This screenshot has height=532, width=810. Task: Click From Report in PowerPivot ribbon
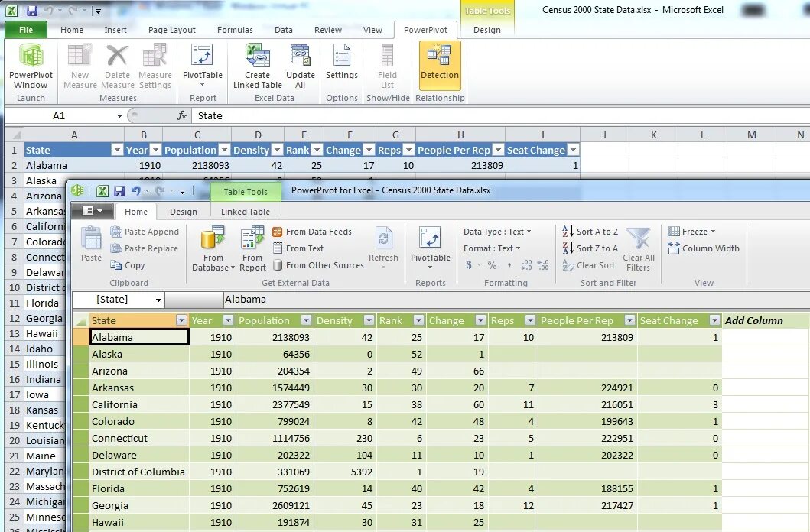pyautogui.click(x=252, y=248)
